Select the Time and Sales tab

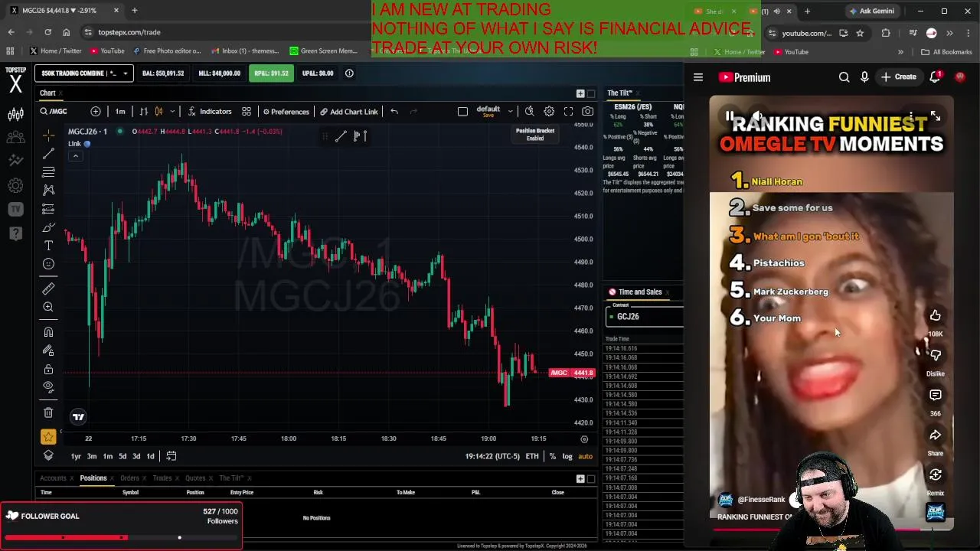(639, 292)
